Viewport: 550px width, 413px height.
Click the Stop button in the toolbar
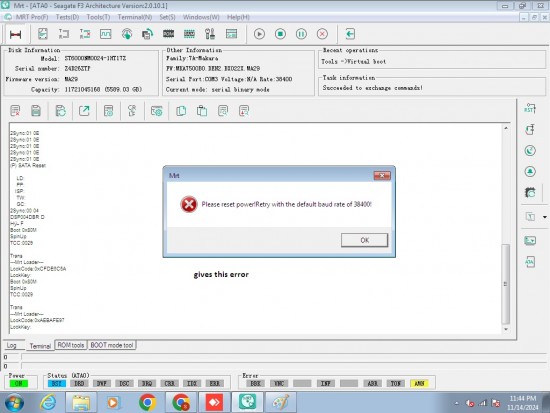click(280, 34)
